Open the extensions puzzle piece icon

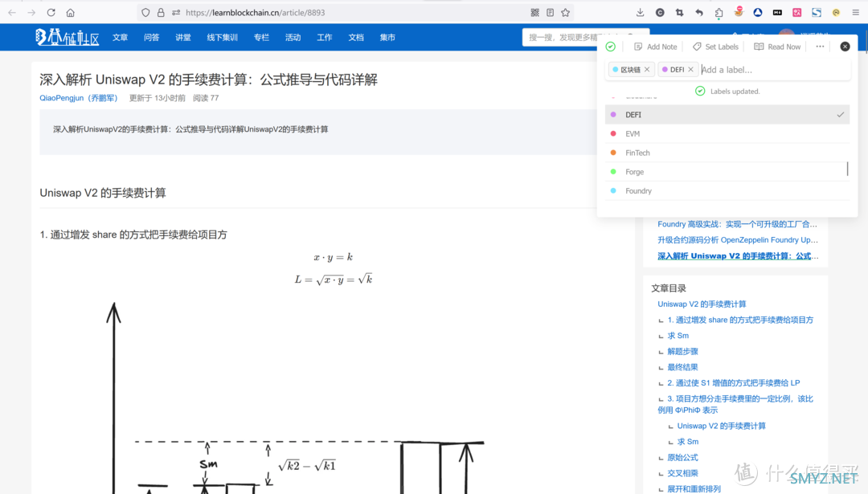(719, 12)
